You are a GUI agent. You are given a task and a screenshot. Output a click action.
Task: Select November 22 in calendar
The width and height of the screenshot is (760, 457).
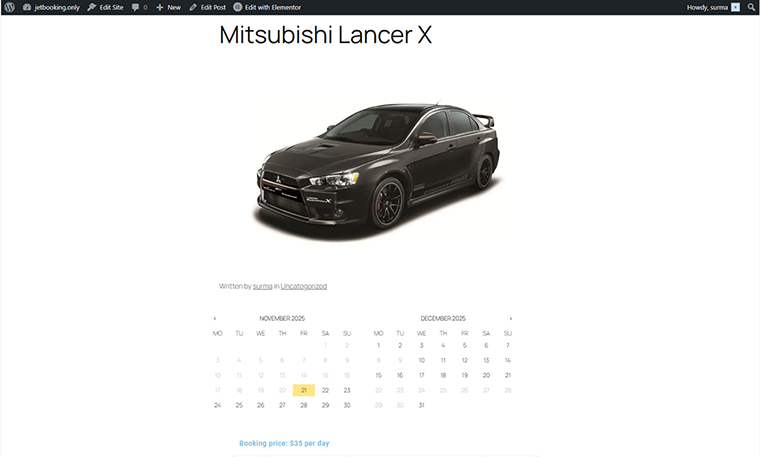(x=325, y=390)
